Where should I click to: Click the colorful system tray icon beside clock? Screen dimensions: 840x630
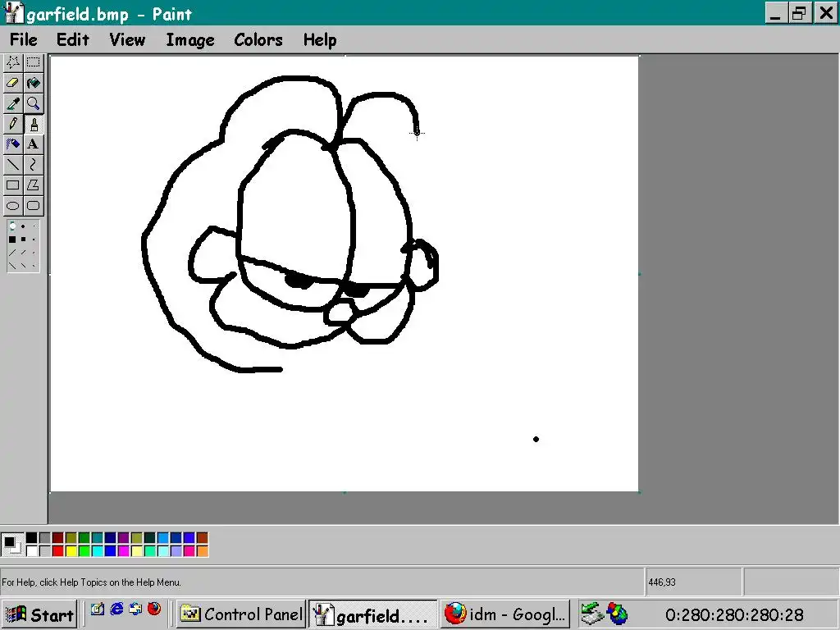pos(617,614)
